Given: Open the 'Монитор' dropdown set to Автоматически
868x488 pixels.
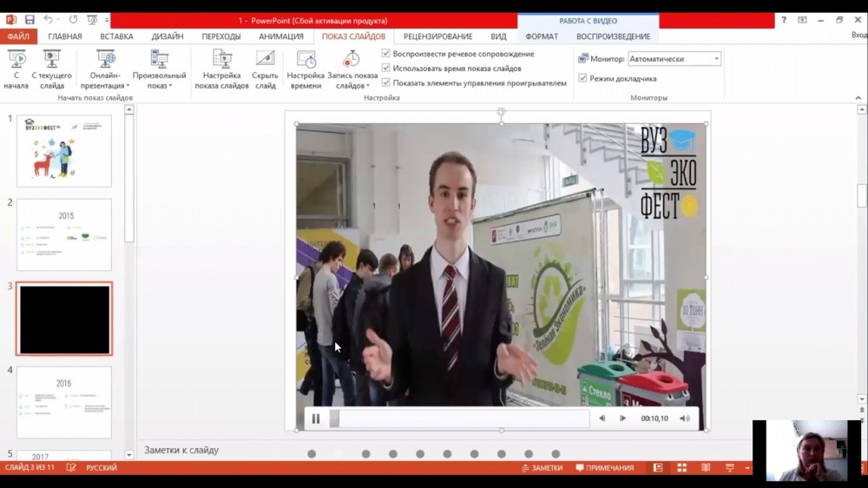Looking at the screenshot, I should click(674, 59).
